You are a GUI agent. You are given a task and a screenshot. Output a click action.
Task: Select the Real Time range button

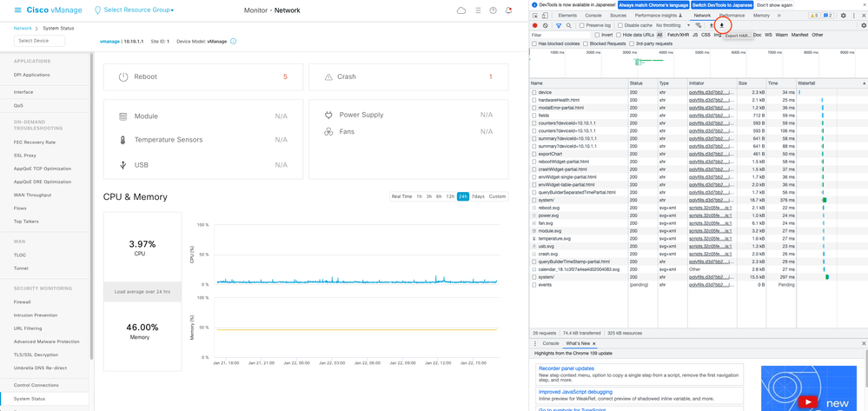pyautogui.click(x=402, y=196)
